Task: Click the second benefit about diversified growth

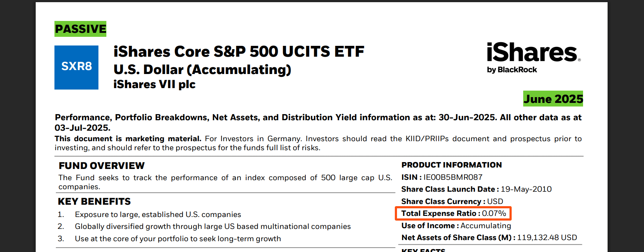Action: 213,226
